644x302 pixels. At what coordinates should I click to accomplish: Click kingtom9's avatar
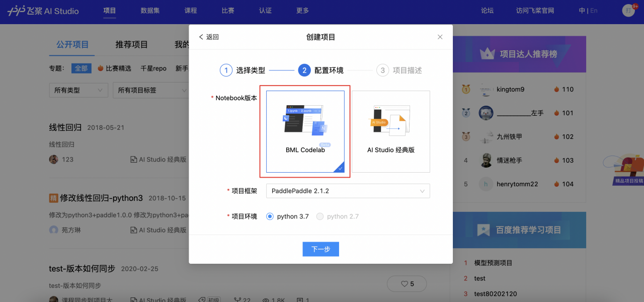point(486,90)
